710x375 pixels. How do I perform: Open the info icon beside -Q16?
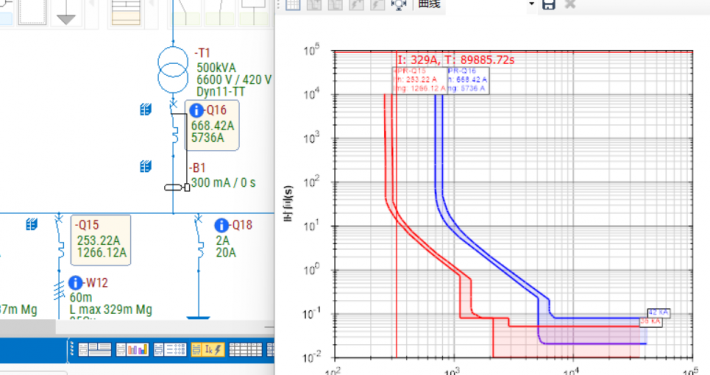tap(197, 110)
